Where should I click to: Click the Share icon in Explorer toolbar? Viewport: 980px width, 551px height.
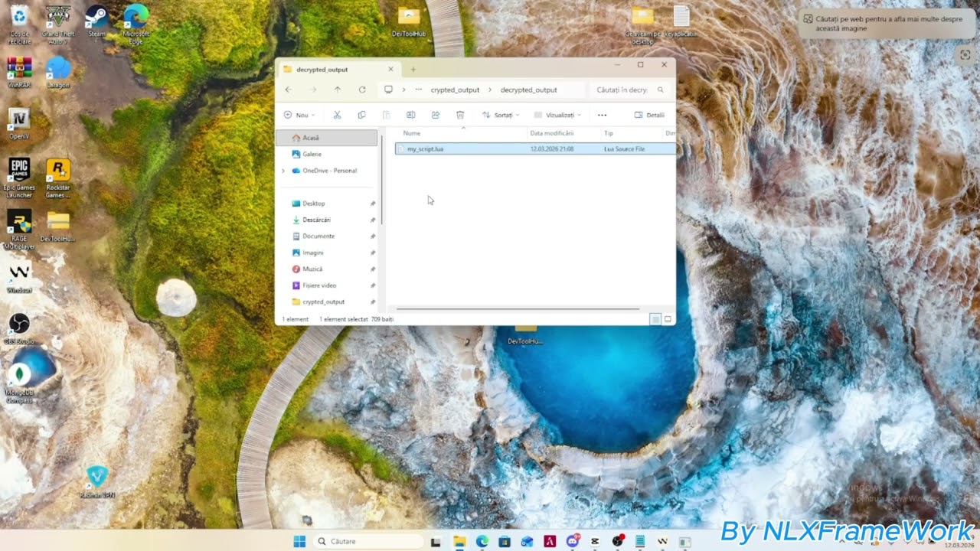click(x=435, y=115)
